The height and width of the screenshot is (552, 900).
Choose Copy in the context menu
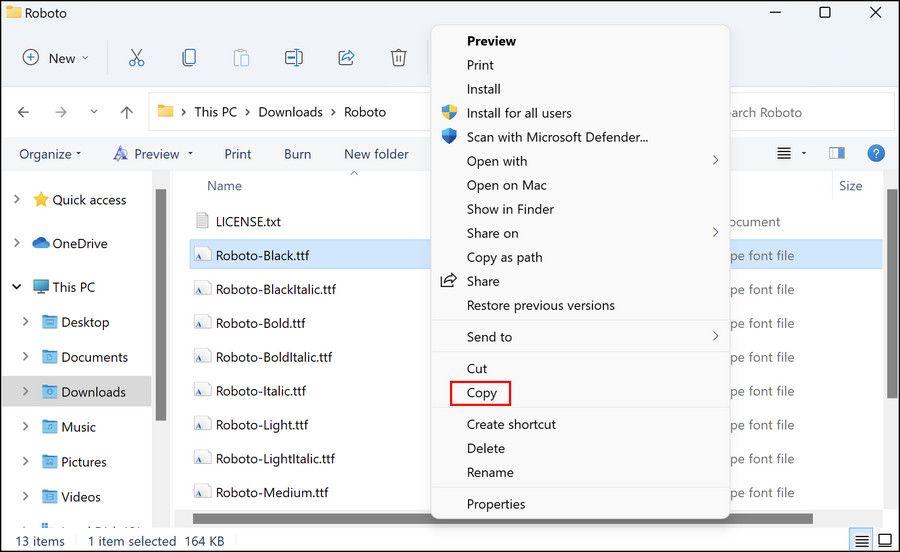tap(580, 393)
